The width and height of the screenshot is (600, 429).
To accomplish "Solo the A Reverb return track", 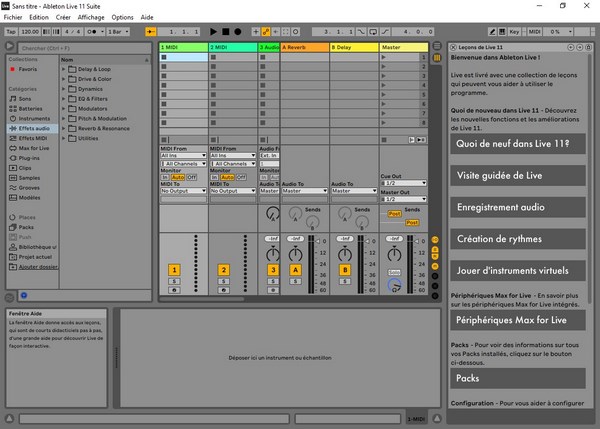I will click(x=295, y=281).
